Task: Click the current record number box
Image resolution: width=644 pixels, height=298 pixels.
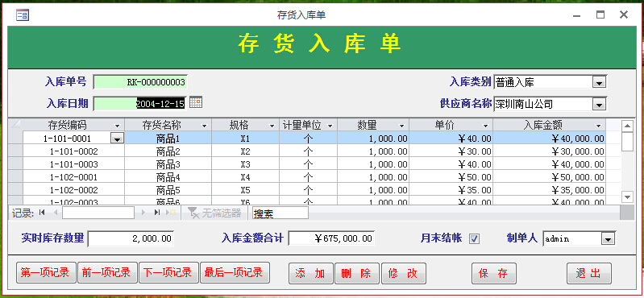Action: 98,213
